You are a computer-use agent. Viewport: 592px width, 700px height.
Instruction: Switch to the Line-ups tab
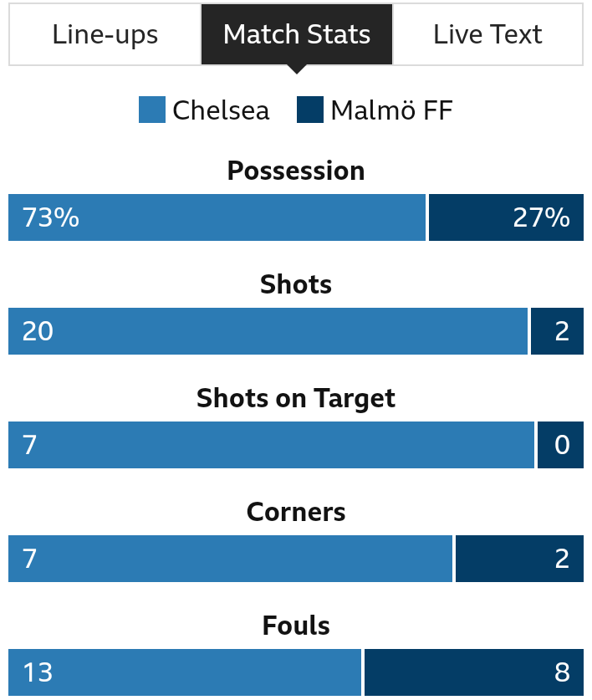click(105, 34)
